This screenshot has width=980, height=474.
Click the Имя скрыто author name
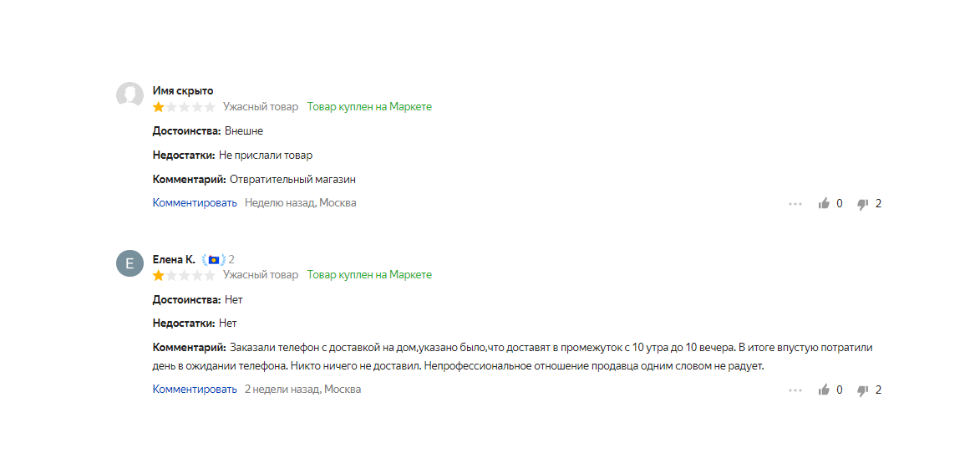[182, 90]
